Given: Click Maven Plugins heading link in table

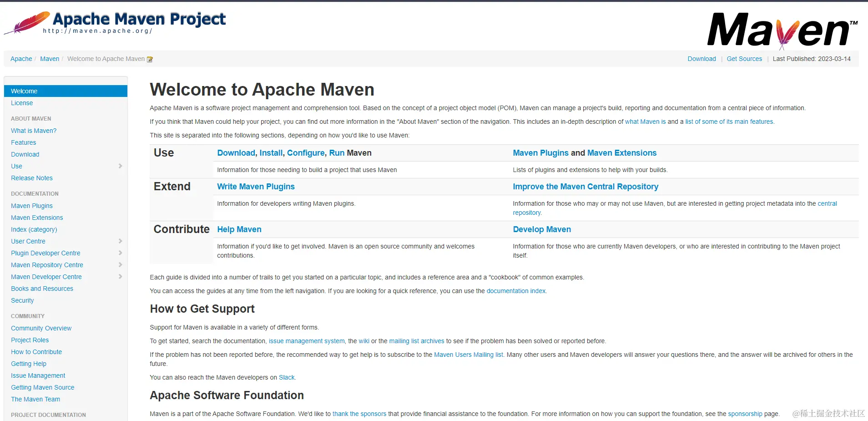Looking at the screenshot, I should tap(541, 153).
